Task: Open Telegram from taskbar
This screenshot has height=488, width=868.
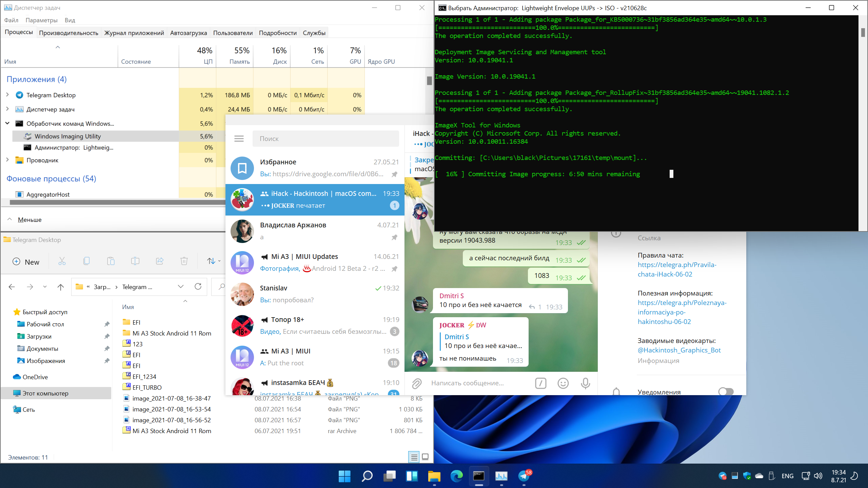Action: point(524,476)
